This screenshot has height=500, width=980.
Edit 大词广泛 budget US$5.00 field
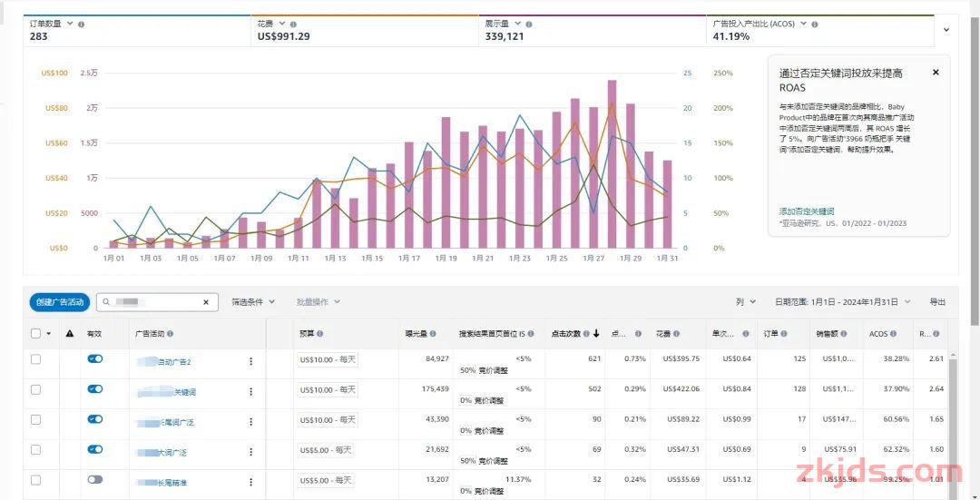325,449
